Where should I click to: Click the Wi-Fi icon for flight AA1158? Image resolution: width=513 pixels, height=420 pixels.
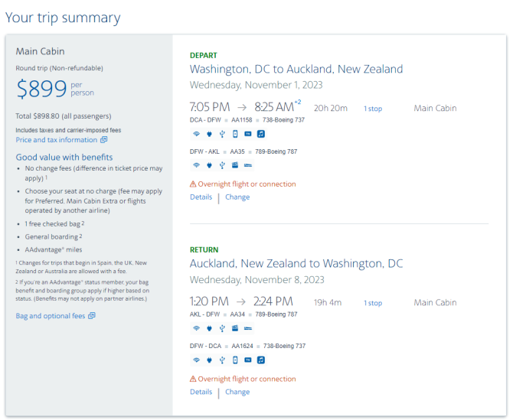196,134
